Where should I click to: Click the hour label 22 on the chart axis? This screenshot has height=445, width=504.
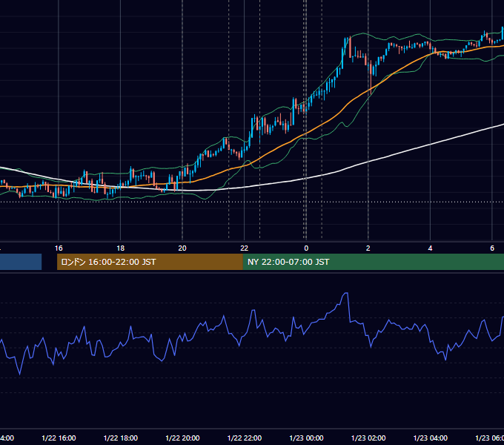coord(245,248)
